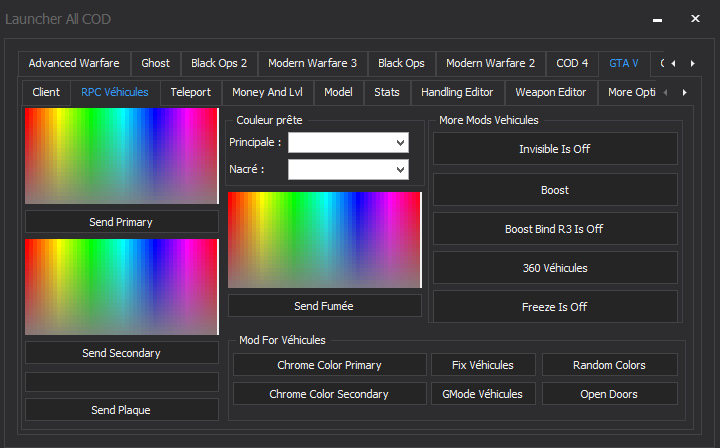
Task: Enable GMode Véhicules
Action: [x=483, y=394]
